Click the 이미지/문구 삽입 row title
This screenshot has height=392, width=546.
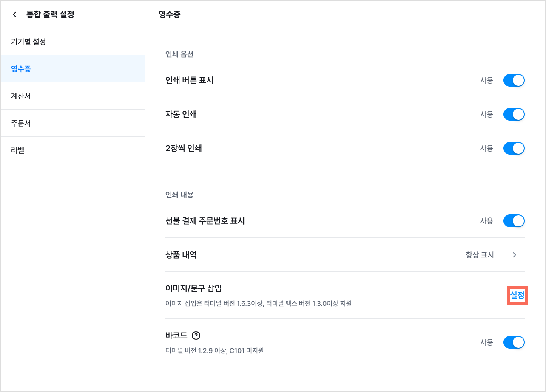tap(193, 289)
